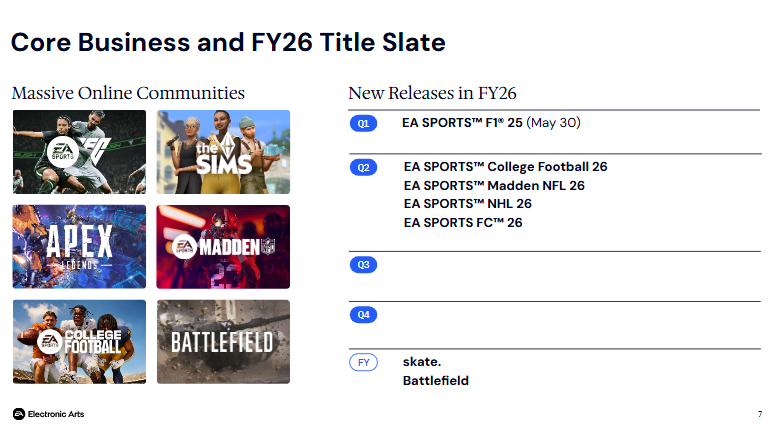Click the Q1 quarter badge
773x426 pixels.
coord(363,123)
